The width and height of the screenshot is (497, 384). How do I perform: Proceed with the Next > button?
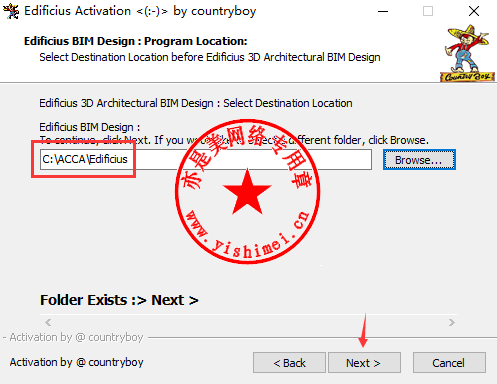pyautogui.click(x=364, y=363)
